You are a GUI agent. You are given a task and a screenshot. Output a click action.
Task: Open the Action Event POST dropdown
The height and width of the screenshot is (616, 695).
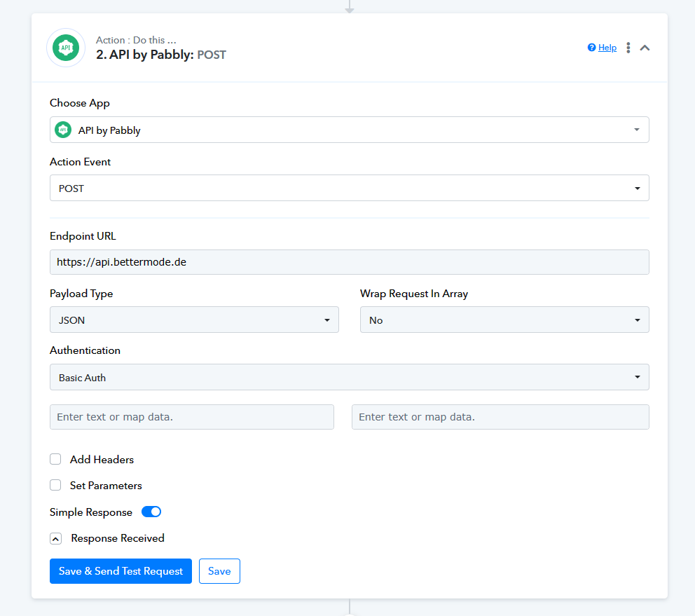point(350,188)
